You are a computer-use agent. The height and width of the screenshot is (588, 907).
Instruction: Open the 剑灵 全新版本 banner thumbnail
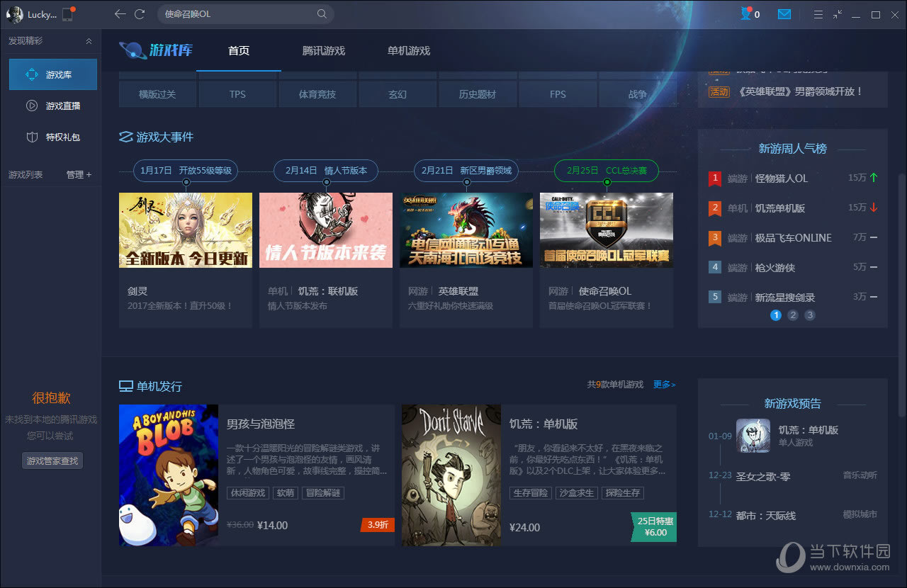(x=186, y=230)
